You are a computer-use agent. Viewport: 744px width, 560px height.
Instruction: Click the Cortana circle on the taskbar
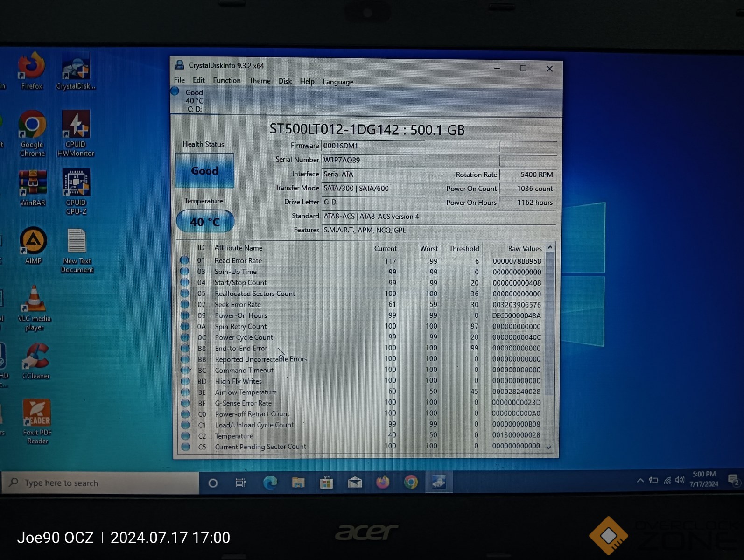coord(213,483)
